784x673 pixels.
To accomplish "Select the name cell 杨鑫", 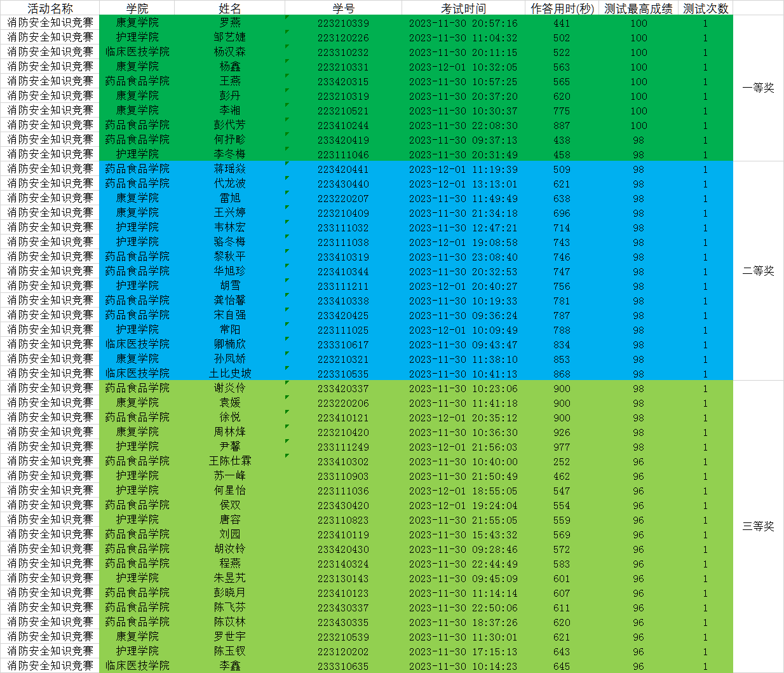I will coord(229,67).
